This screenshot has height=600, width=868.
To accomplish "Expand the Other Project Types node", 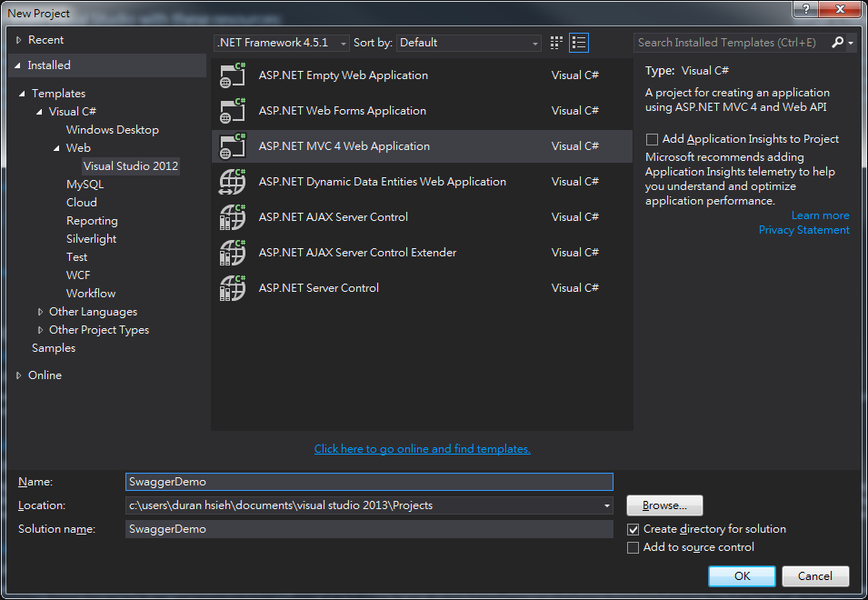I will click(x=40, y=330).
